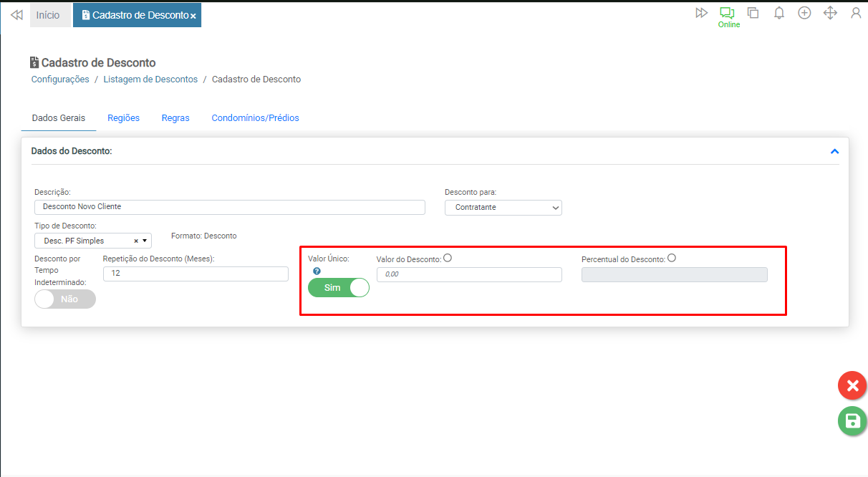868x477 pixels.
Task: Switch to the Regiões tab
Action: pos(123,118)
